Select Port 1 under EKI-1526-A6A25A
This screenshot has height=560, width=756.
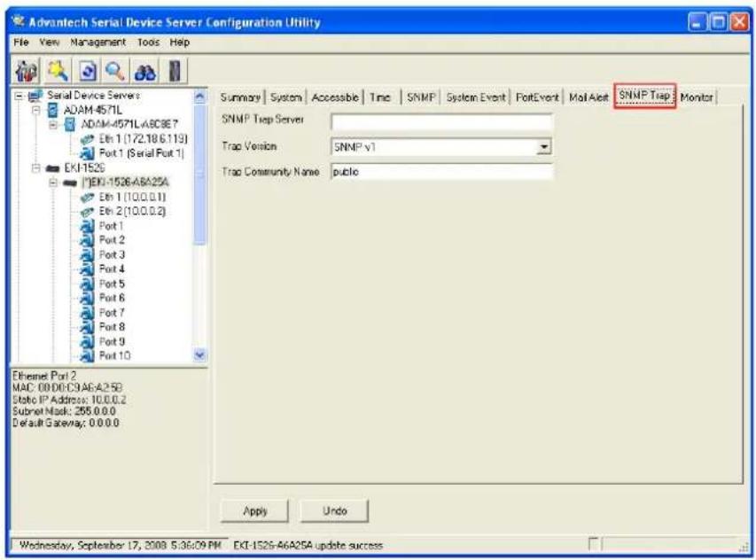[x=111, y=226]
